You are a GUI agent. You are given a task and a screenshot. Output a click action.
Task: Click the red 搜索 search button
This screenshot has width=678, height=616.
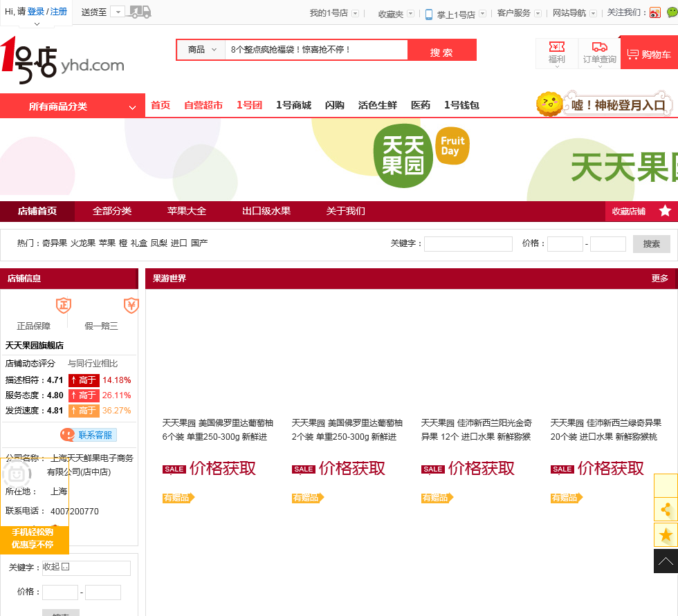[442, 50]
